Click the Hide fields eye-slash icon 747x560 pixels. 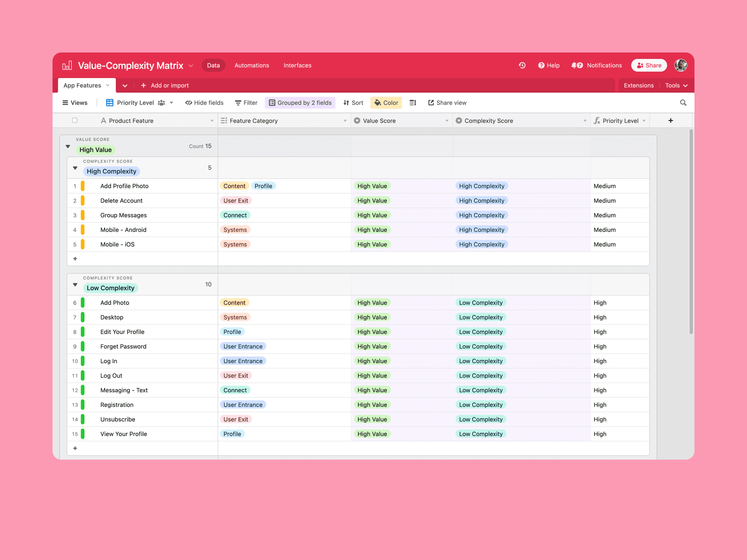pyautogui.click(x=189, y=103)
